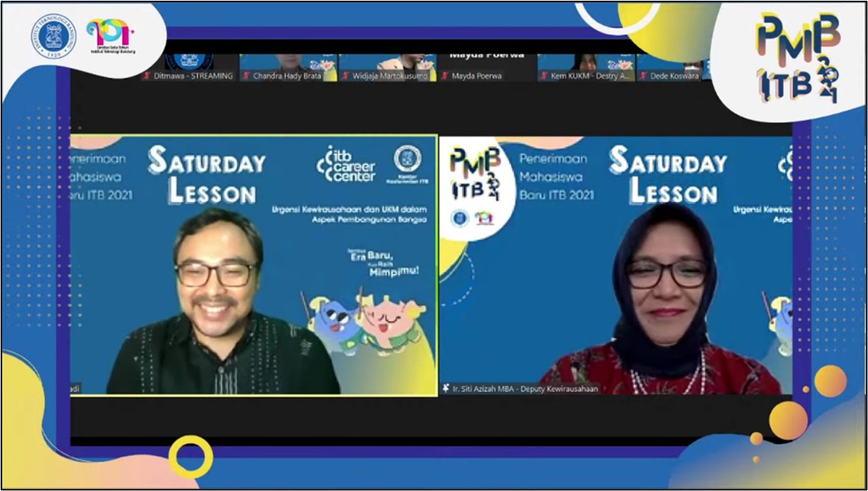Click the video tile of Ir. Siti Azizah
Image resolution: width=868 pixels, height=491 pixels.
click(x=616, y=266)
